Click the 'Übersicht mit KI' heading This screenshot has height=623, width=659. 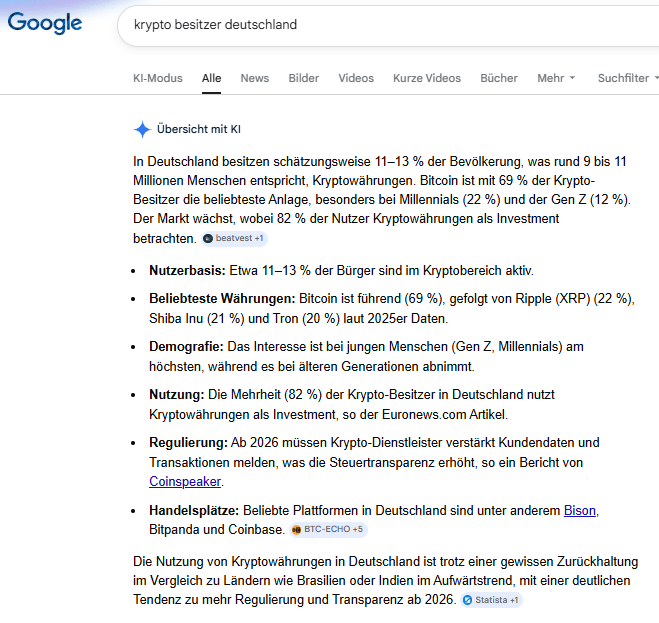[198, 129]
